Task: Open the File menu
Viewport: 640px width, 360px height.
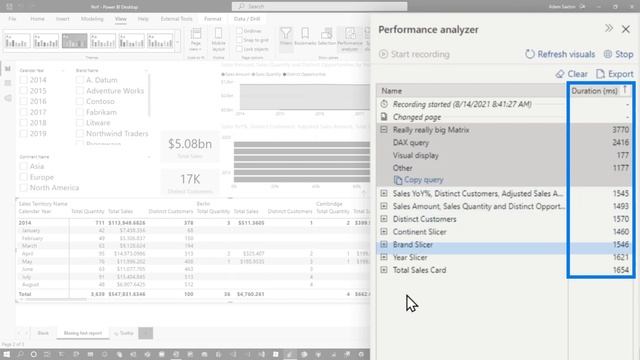Action: click(12, 19)
